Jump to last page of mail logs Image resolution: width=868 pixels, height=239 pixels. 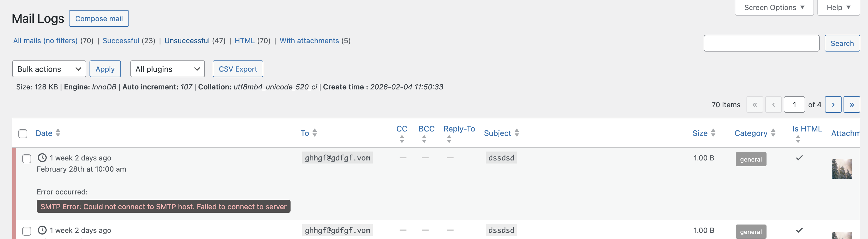[852, 105]
